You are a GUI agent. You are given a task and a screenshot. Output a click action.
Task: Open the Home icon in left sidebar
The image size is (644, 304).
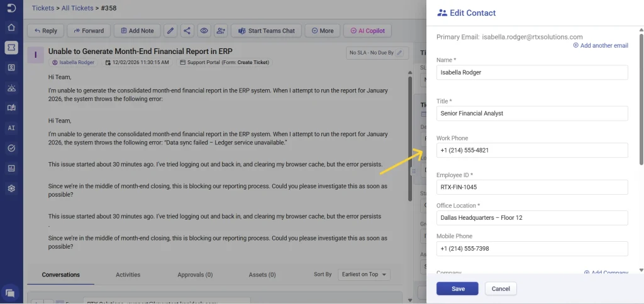11,28
